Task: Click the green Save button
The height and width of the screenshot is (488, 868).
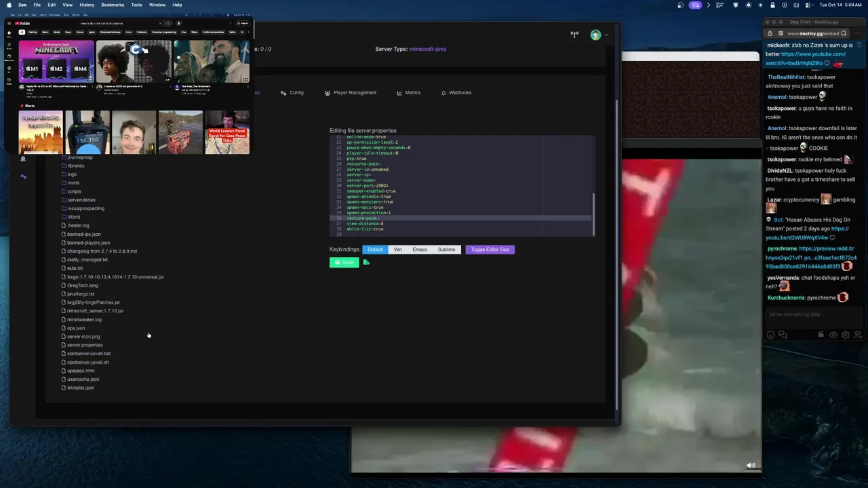Action: coord(344,262)
